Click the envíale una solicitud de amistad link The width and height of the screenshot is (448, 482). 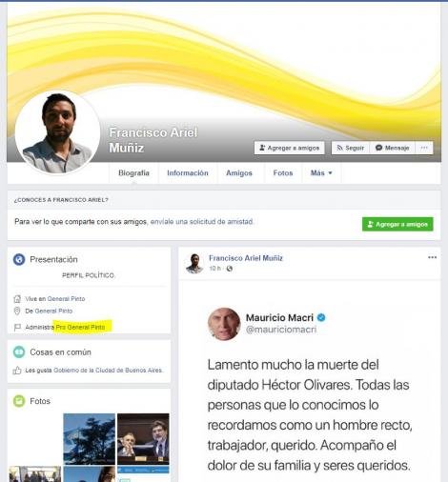pos(202,222)
